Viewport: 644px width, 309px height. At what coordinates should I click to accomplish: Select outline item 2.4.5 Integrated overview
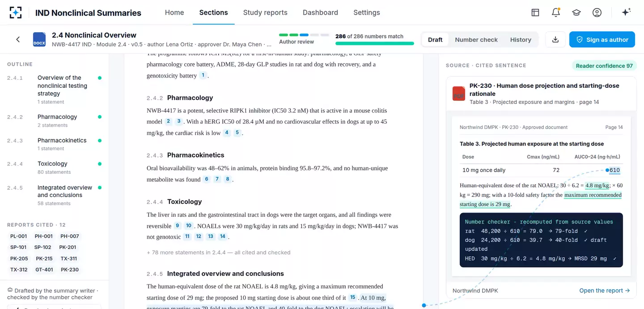pyautogui.click(x=54, y=195)
